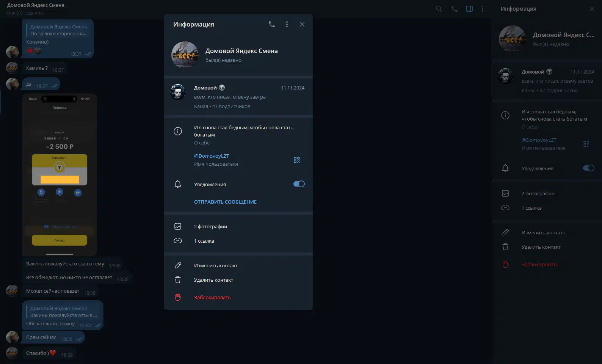Click the bio info icon in dialog
The height and width of the screenshot is (364, 602).
(x=178, y=131)
